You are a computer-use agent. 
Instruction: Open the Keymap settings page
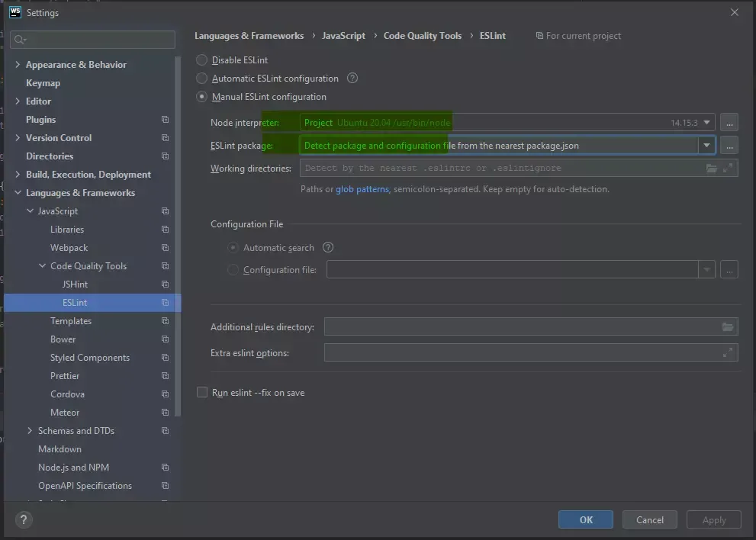(x=43, y=83)
